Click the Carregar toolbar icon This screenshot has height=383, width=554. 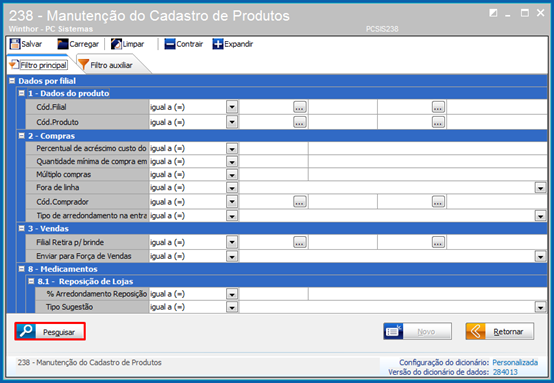click(63, 44)
